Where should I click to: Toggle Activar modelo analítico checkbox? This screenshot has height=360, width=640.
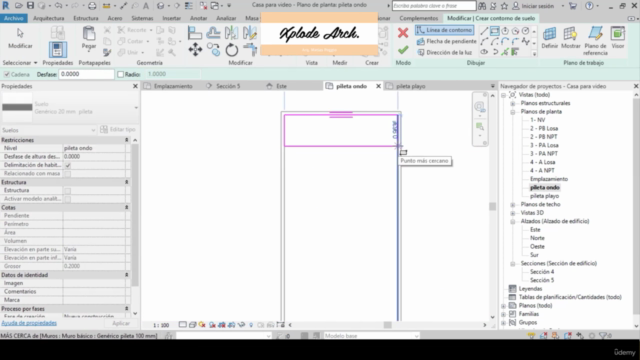point(68,199)
